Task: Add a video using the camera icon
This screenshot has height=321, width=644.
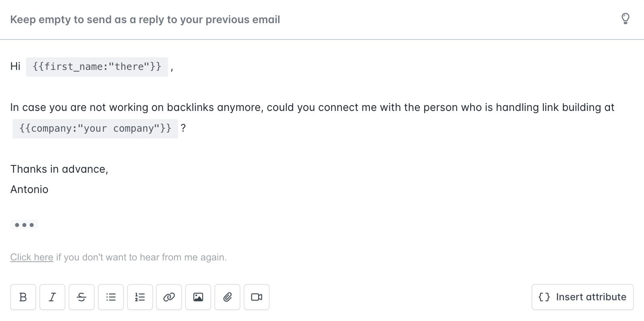Action: click(257, 297)
